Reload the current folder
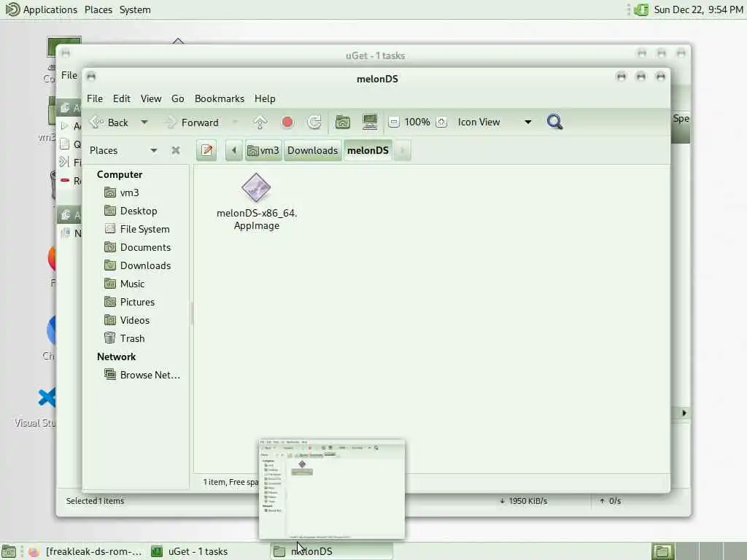 point(314,122)
